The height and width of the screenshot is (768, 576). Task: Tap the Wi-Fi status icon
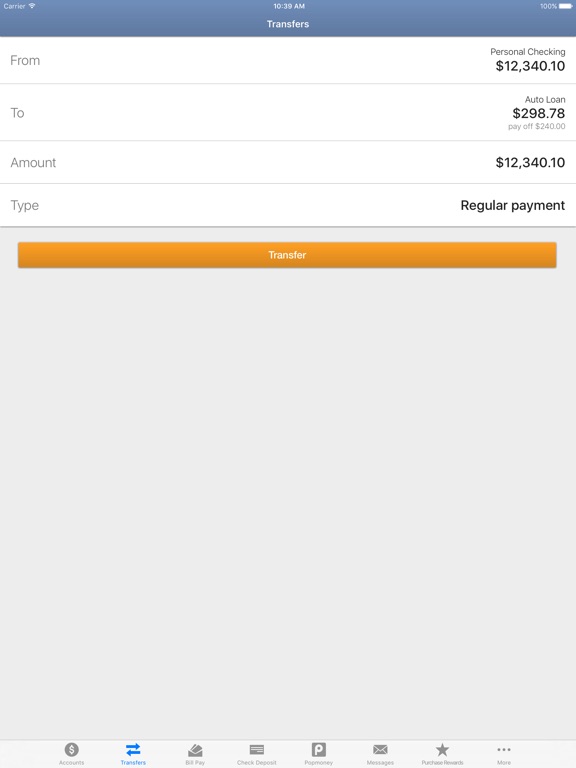pos(32,6)
